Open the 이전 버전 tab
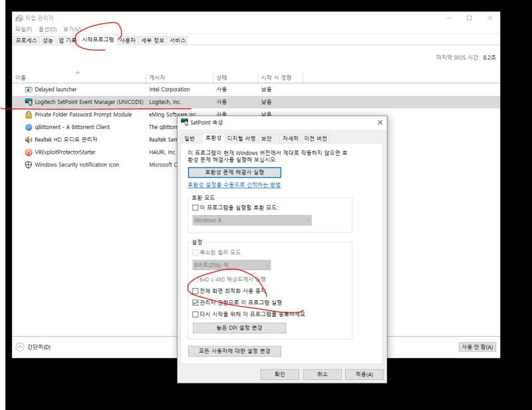532x410 pixels. pyautogui.click(x=315, y=138)
